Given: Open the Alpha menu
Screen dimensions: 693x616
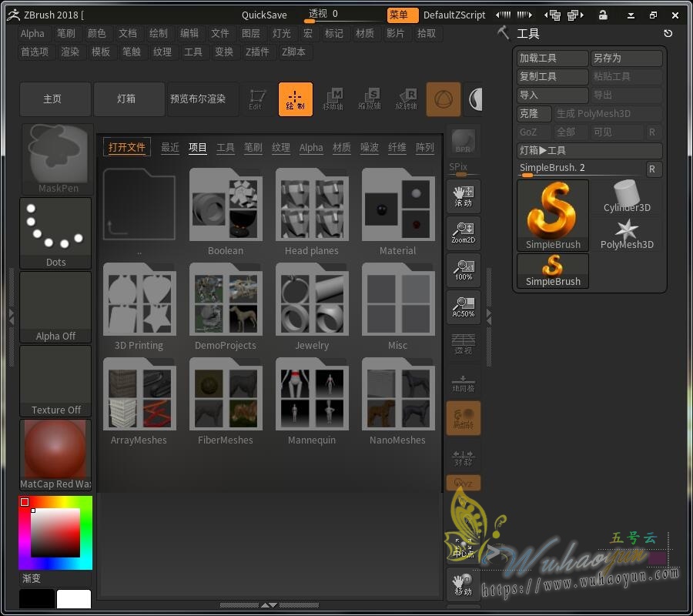Looking at the screenshot, I should click(x=32, y=34).
